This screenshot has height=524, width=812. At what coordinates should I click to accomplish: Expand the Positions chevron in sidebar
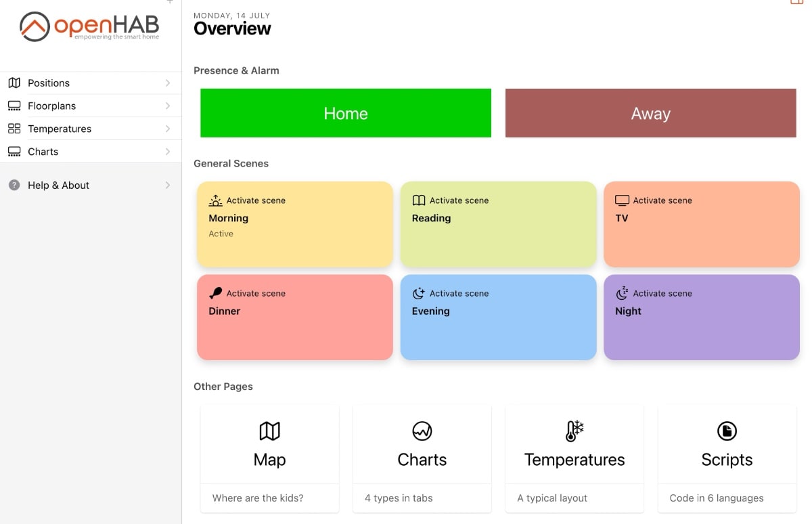[x=168, y=83]
